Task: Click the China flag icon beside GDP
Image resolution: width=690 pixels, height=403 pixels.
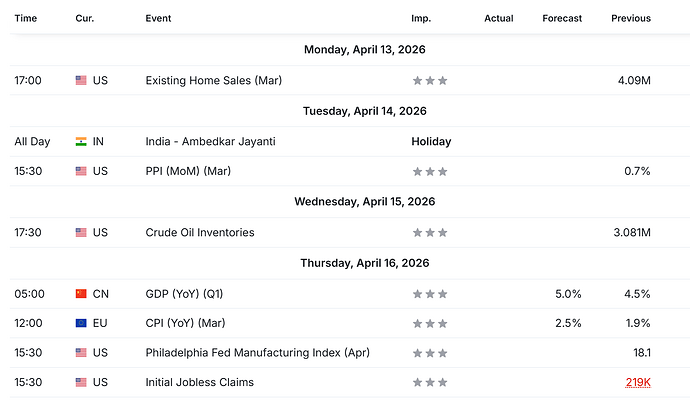Action: (81, 294)
